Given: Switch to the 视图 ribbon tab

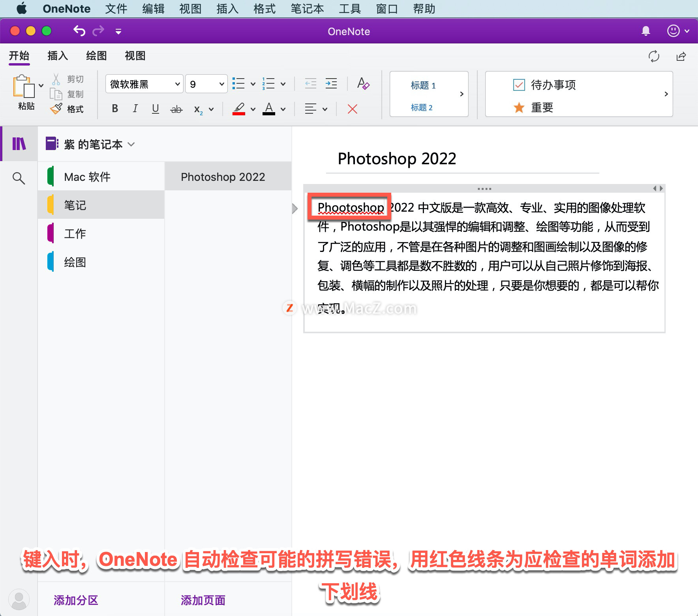Looking at the screenshot, I should click(135, 56).
